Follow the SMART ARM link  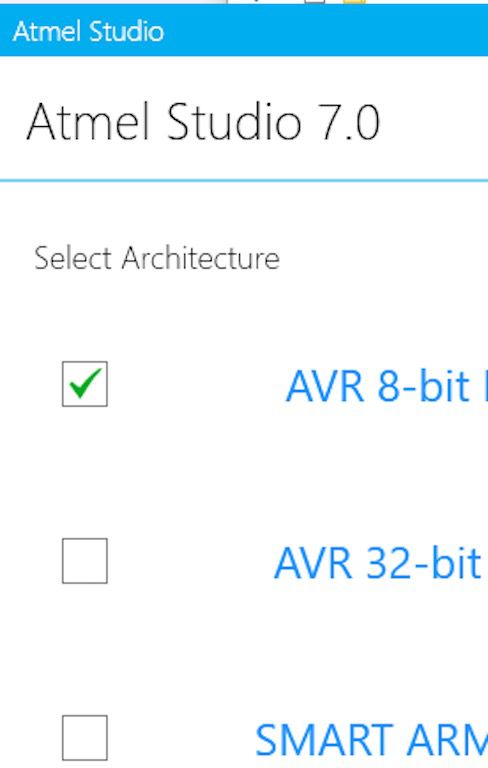[371, 740]
